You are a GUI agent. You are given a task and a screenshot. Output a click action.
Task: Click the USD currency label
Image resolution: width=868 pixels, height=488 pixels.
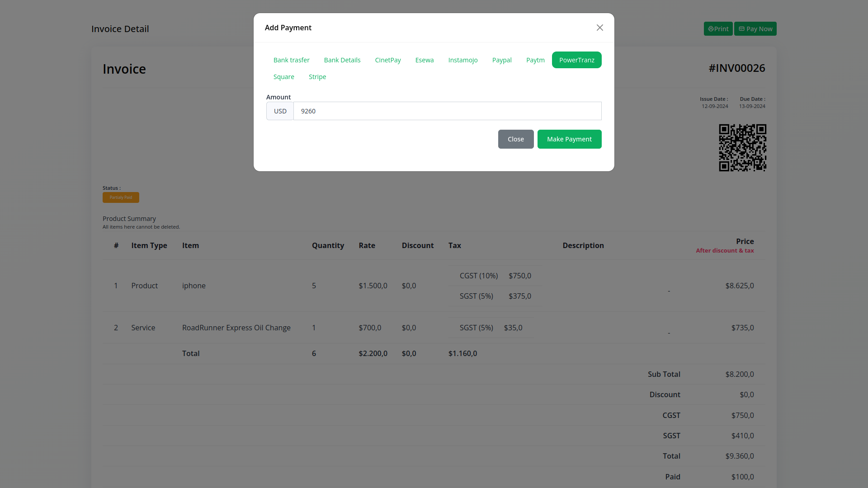pos(280,111)
